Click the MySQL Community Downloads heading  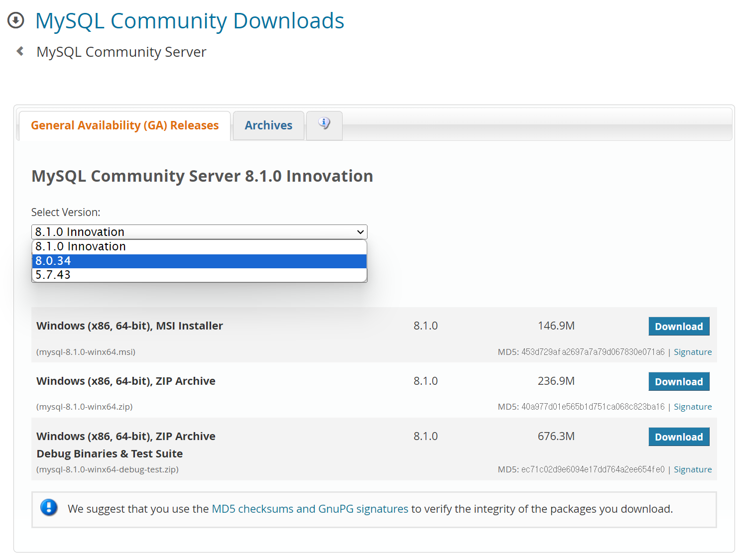189,20
